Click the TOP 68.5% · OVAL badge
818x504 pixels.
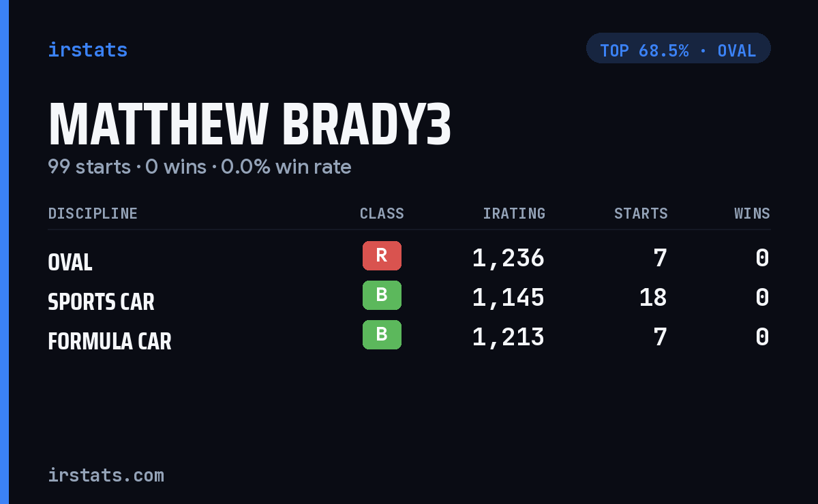pos(678,48)
